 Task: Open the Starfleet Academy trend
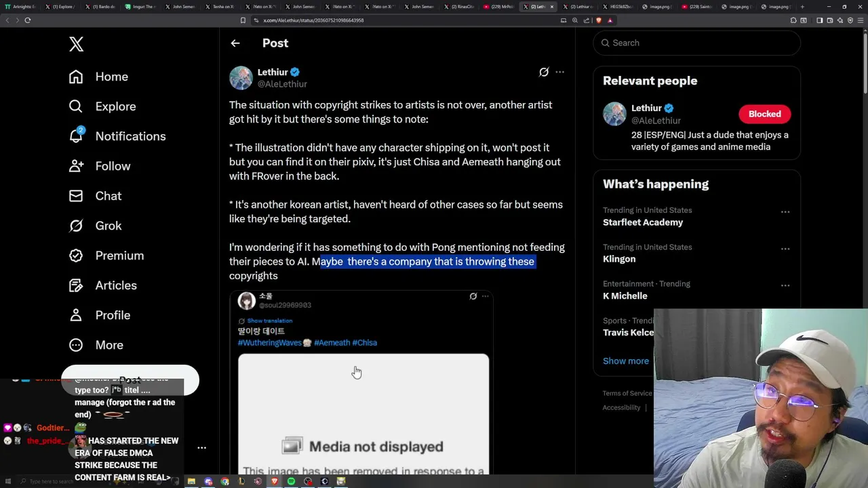tap(643, 222)
